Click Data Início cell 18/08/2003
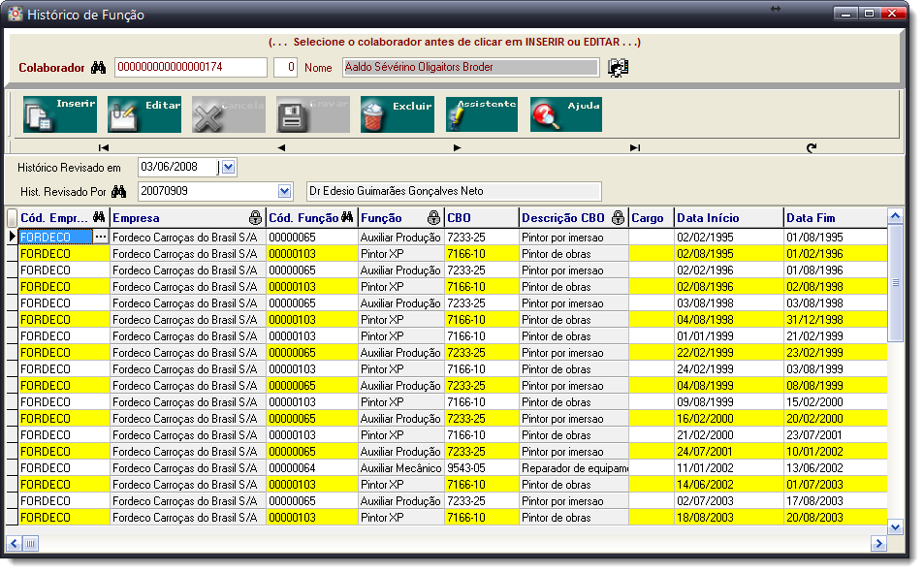 point(729,518)
